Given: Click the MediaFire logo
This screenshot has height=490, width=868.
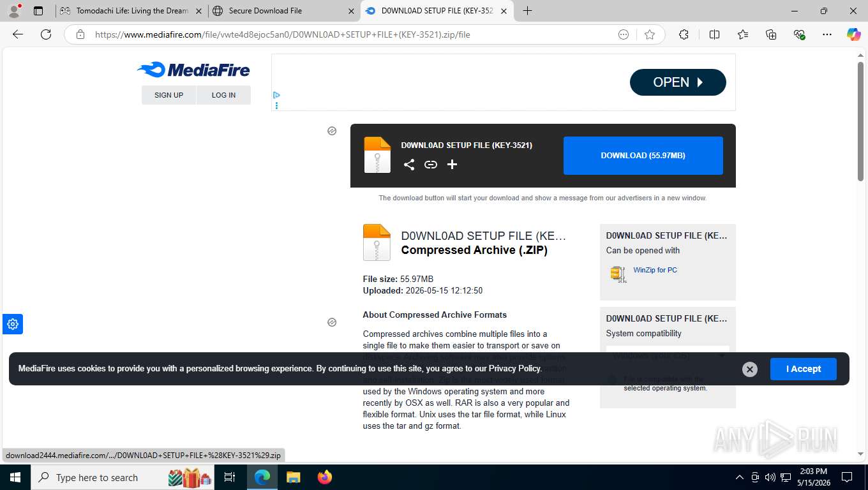Looking at the screenshot, I should (x=193, y=70).
